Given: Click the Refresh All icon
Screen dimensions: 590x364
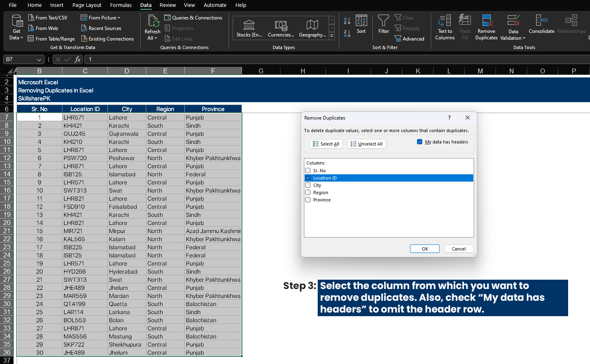Looking at the screenshot, I should (153, 21).
